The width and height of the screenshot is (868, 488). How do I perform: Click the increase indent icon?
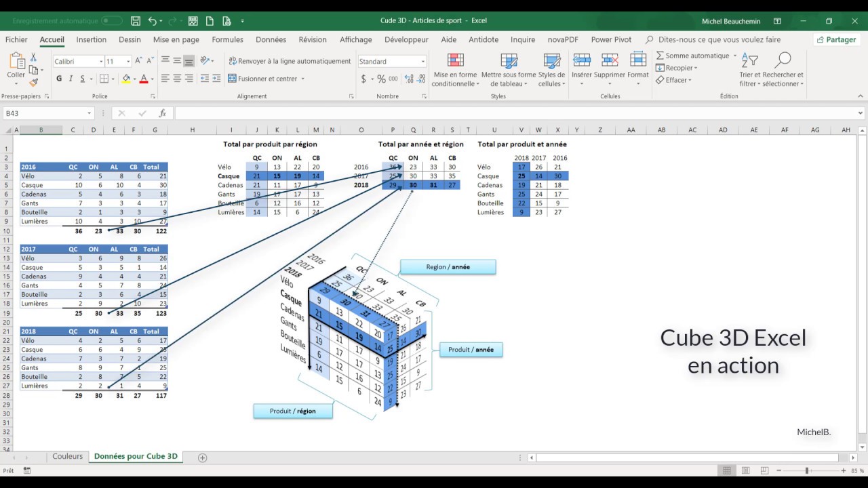tap(216, 79)
